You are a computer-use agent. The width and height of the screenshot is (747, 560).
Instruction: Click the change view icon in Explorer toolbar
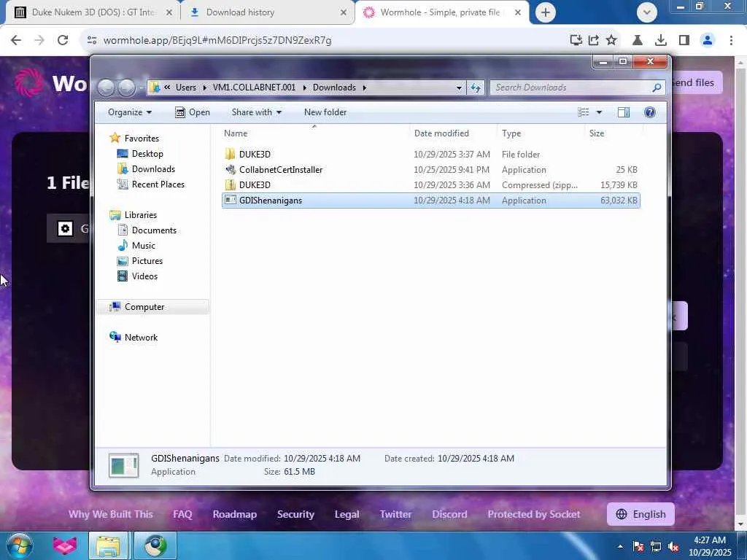click(x=583, y=112)
